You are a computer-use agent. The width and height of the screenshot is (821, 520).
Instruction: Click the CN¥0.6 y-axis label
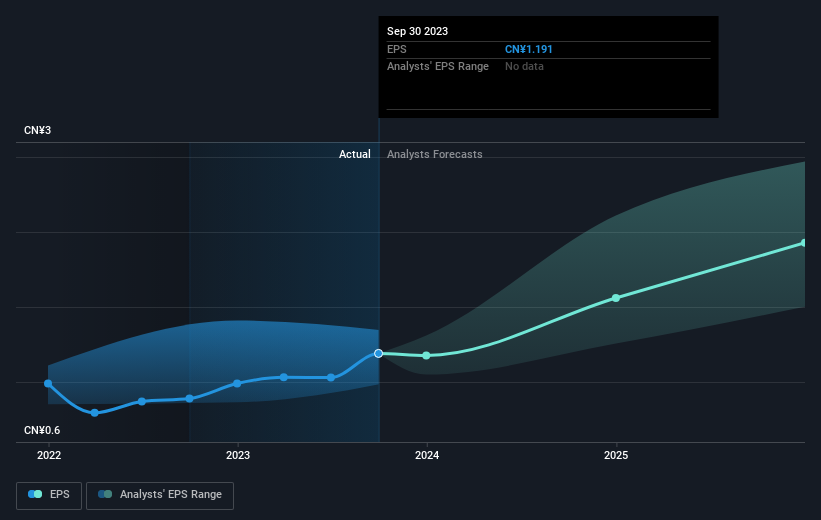[42, 430]
